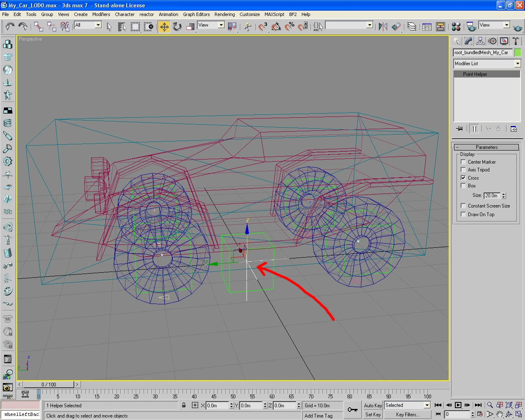Click the green object color swatch
This screenshot has height=420, width=525.
click(518, 52)
